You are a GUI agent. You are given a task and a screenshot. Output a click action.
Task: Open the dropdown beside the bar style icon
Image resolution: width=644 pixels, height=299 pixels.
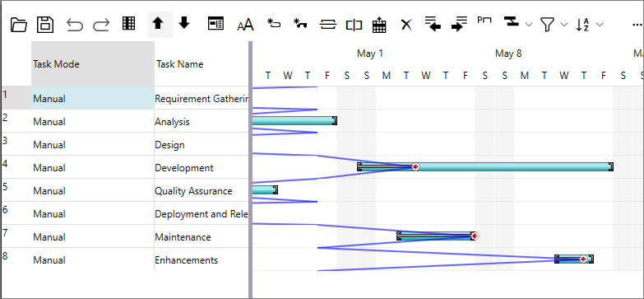(529, 24)
